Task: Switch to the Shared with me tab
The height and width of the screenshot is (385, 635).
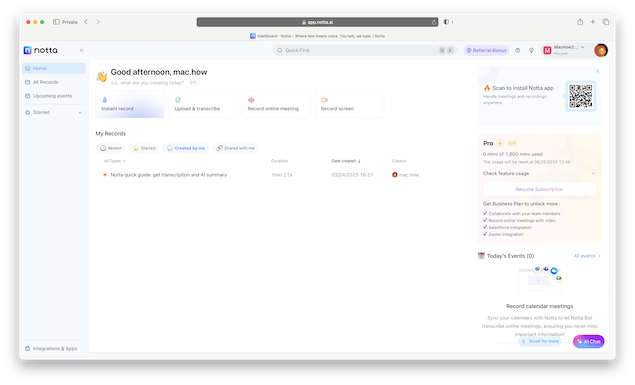Action: tap(235, 148)
